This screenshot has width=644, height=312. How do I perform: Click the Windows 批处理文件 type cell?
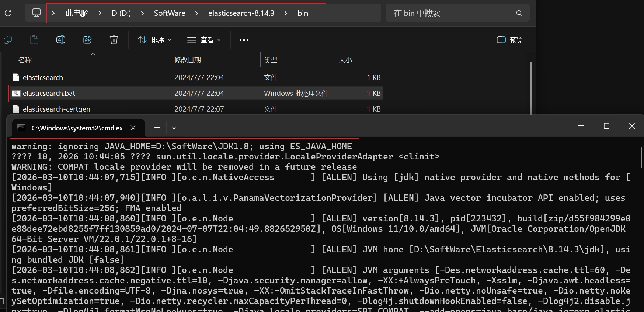296,93
